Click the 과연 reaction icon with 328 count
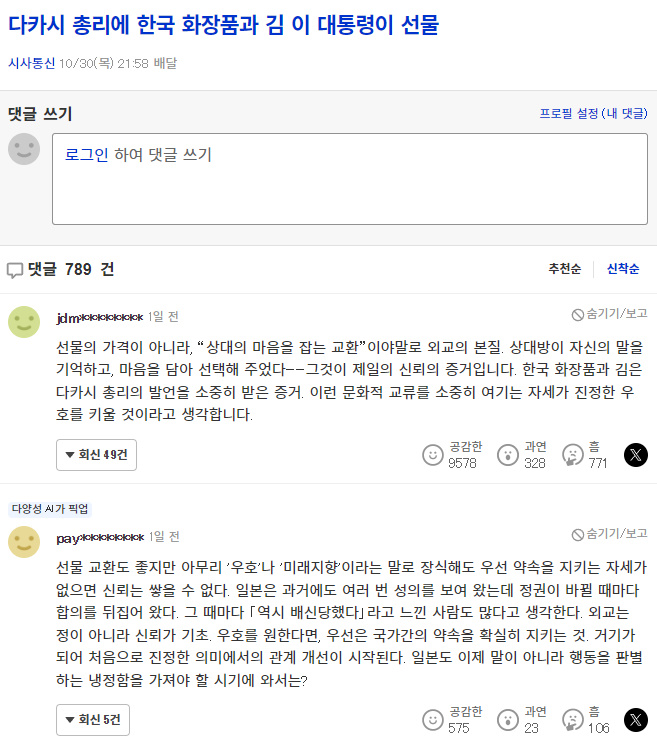The image size is (657, 747). (507, 455)
